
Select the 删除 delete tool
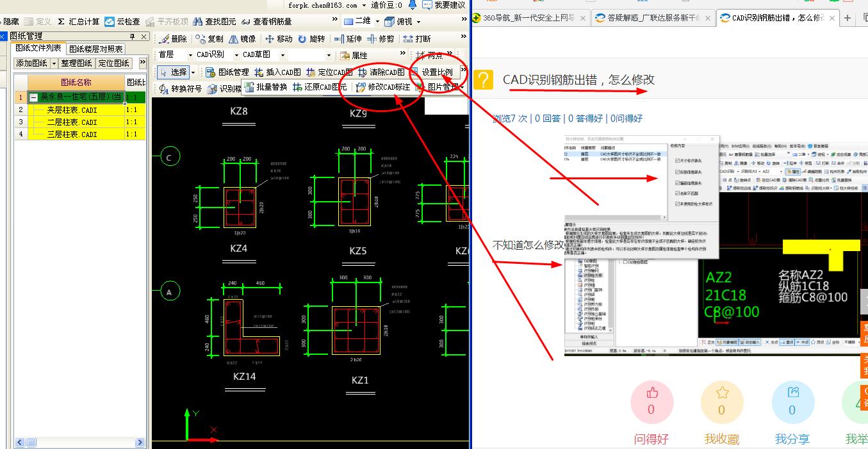click(173, 39)
